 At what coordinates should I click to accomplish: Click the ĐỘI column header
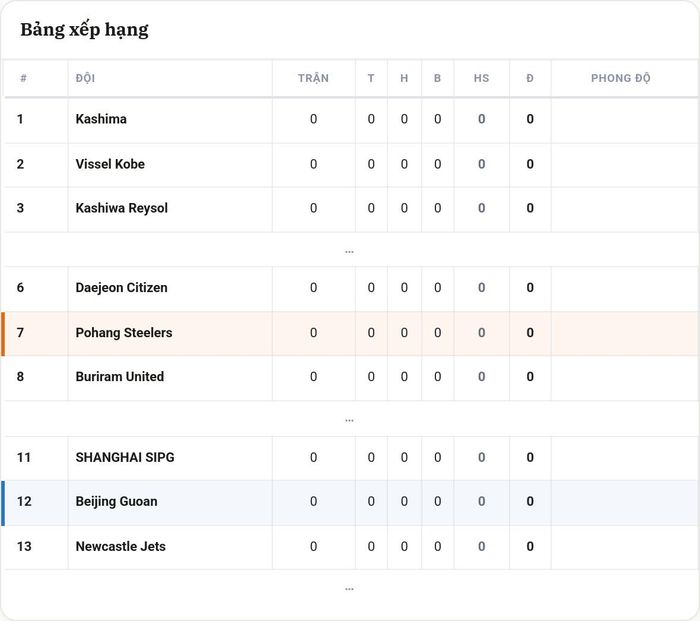click(85, 78)
